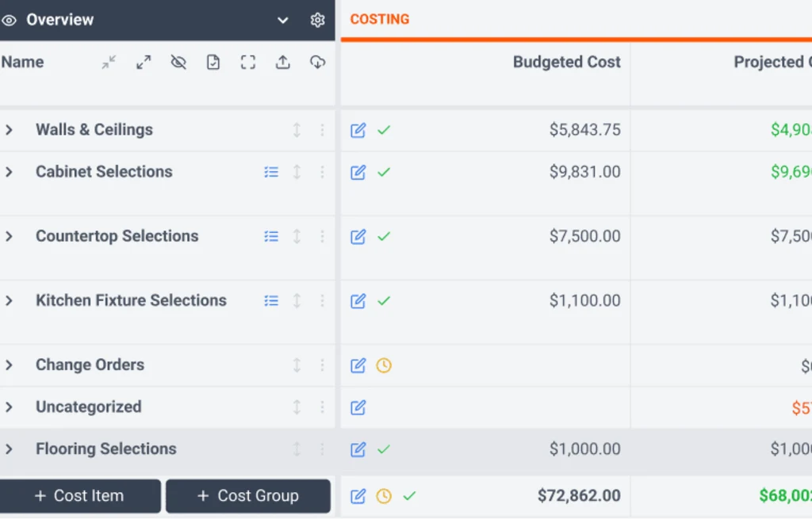This screenshot has height=519, width=812.
Task: Expand the Kitchen Fixture Selections group
Action: [x=9, y=301]
